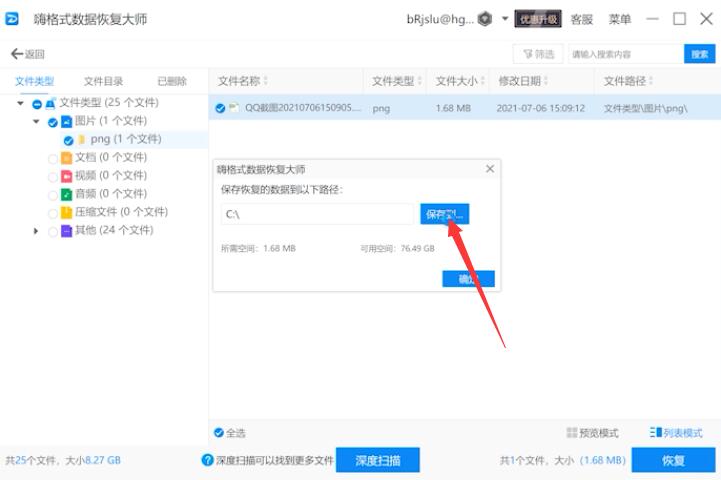Collapse the 文件类型 root tree node
This screenshot has height=480, width=721.
[x=20, y=103]
